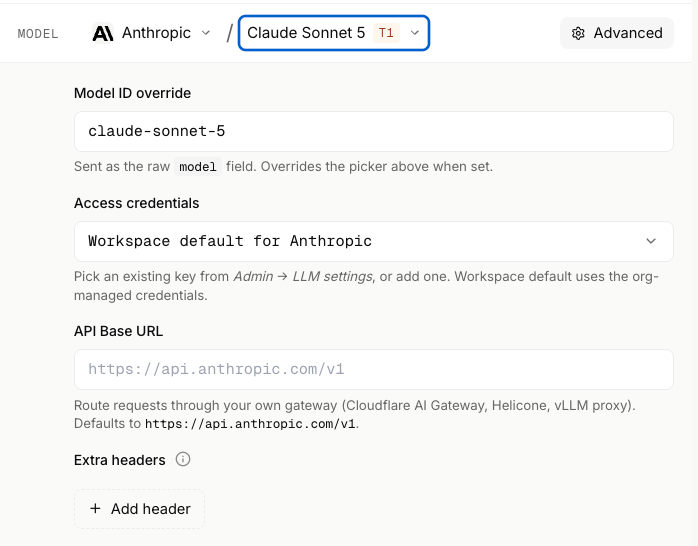Click the gear icon in Advanced

pos(578,33)
